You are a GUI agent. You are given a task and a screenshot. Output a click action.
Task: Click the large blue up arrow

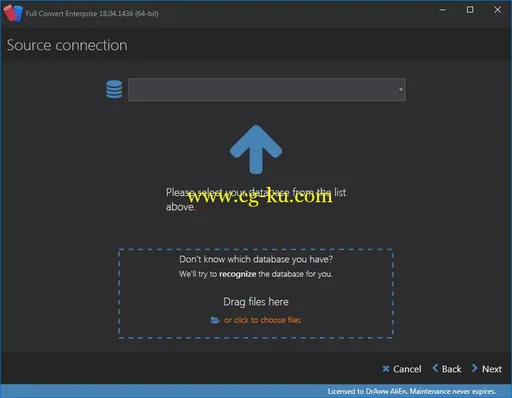pyautogui.click(x=256, y=150)
